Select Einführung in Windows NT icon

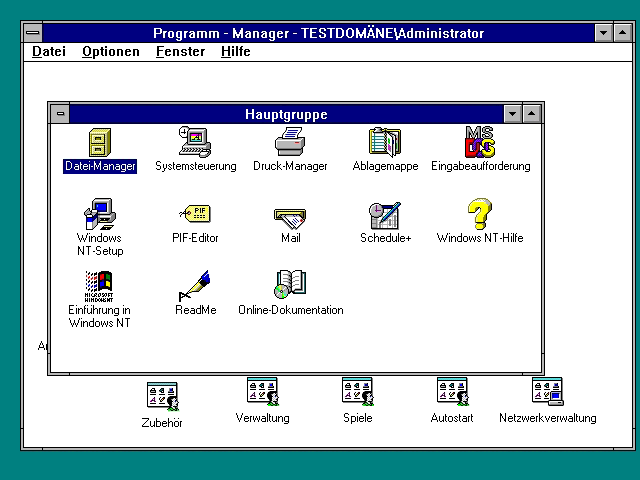(99, 286)
